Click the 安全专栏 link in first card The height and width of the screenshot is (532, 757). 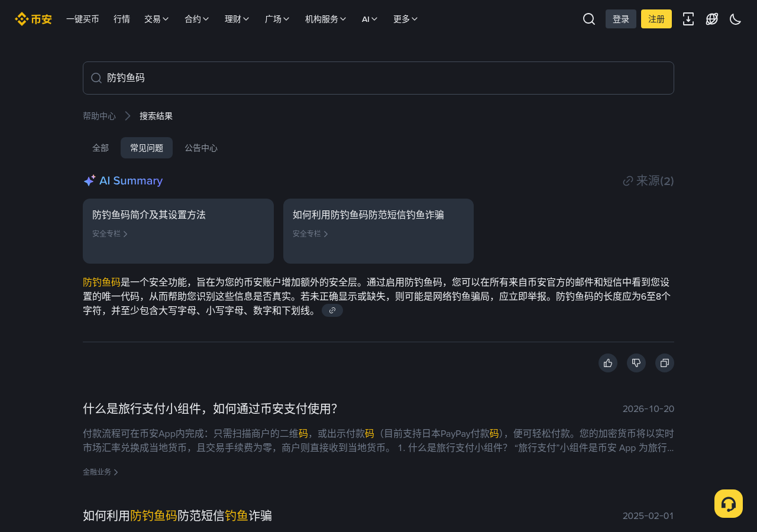110,233
